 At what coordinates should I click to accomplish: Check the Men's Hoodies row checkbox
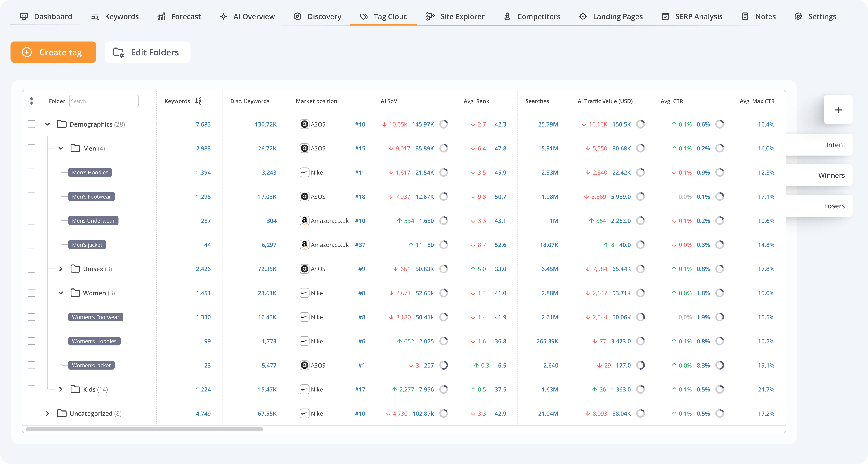tap(31, 172)
